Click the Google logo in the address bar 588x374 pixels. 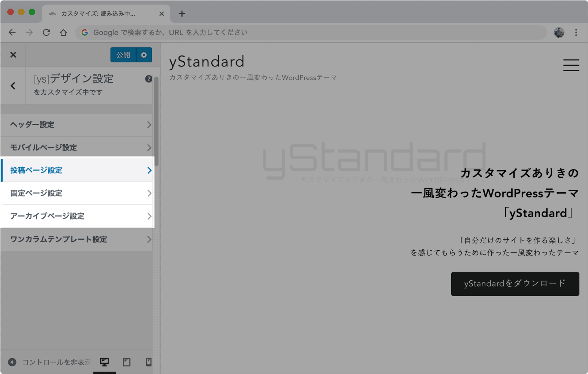[85, 32]
